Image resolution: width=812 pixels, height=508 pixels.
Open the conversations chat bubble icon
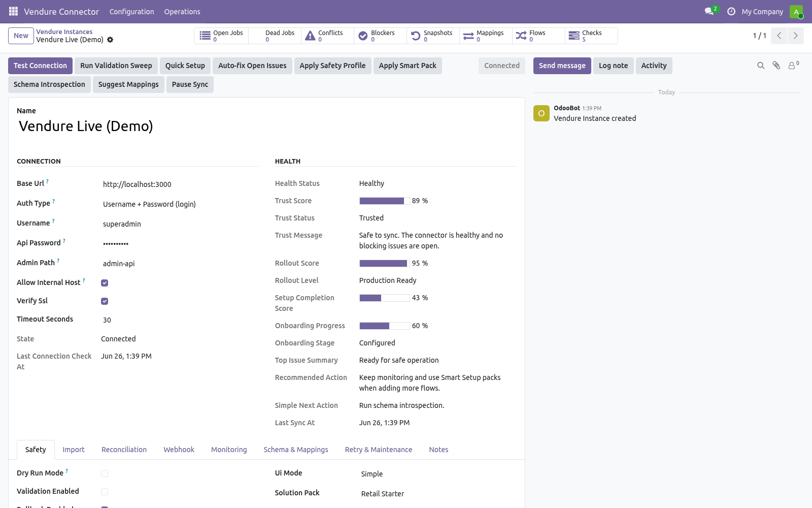tap(709, 11)
